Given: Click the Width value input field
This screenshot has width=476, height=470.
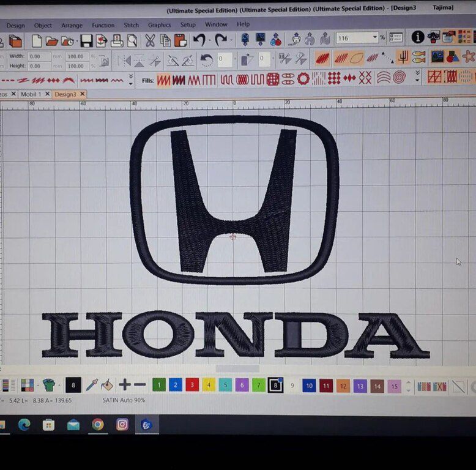Looking at the screenshot, I should (x=40, y=56).
